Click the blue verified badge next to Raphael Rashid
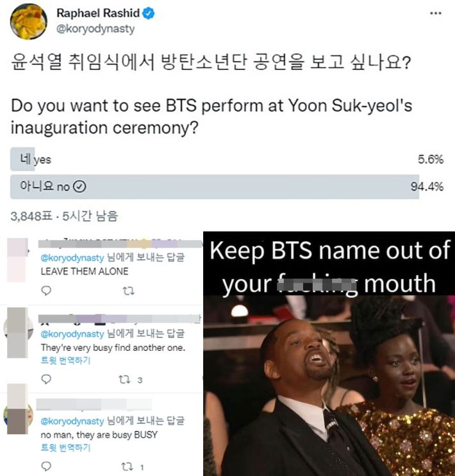The width and height of the screenshot is (455, 476). pyautogui.click(x=149, y=13)
